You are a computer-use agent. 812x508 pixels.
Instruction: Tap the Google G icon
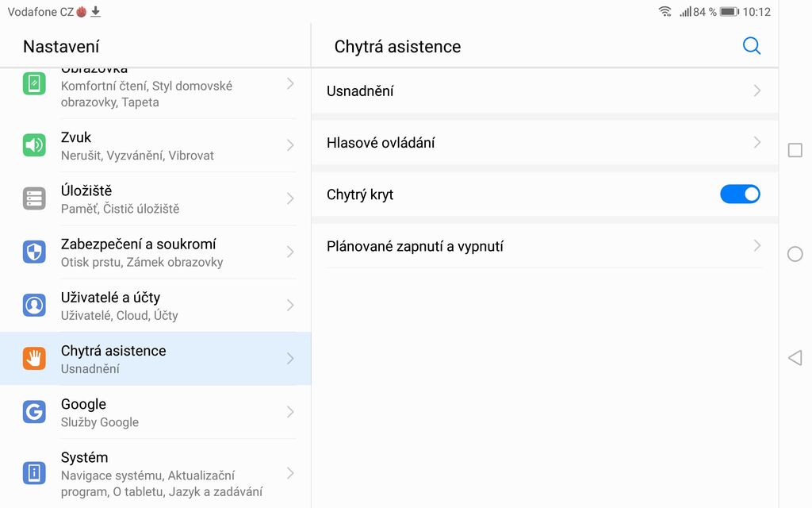[x=34, y=412]
